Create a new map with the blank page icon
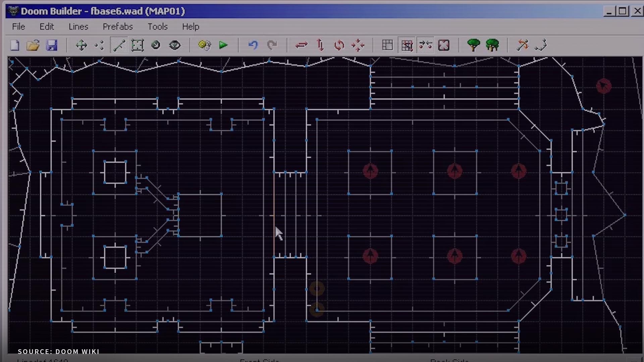Viewport: 644px width, 362px height. [15, 45]
